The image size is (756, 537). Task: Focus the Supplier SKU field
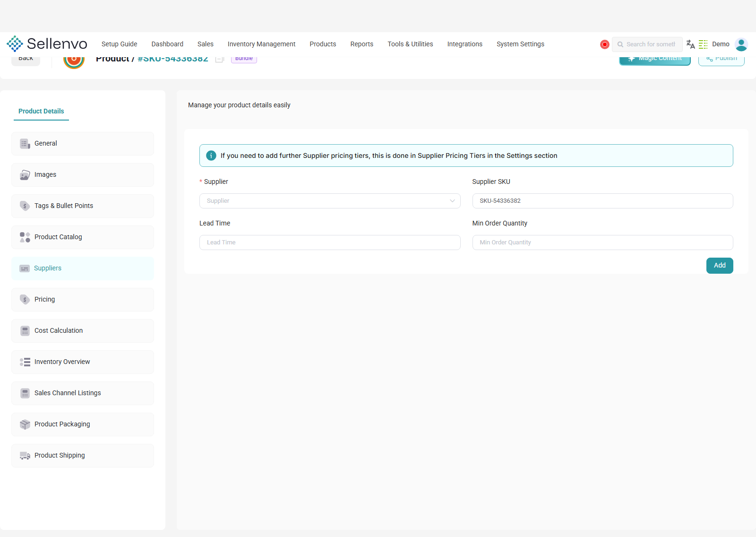click(602, 201)
